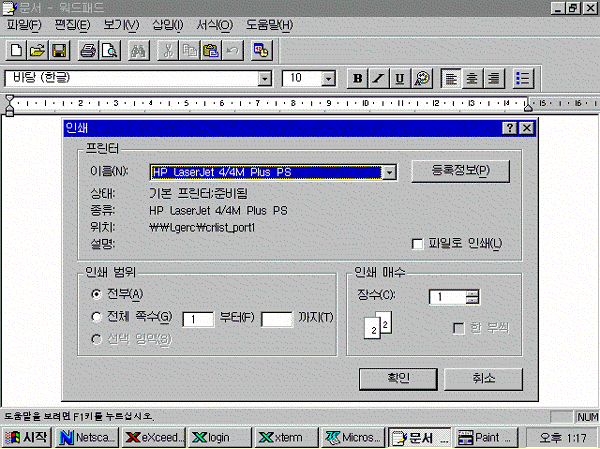
Task: Cancel the dialog with the 취소 button
Action: tap(483, 379)
